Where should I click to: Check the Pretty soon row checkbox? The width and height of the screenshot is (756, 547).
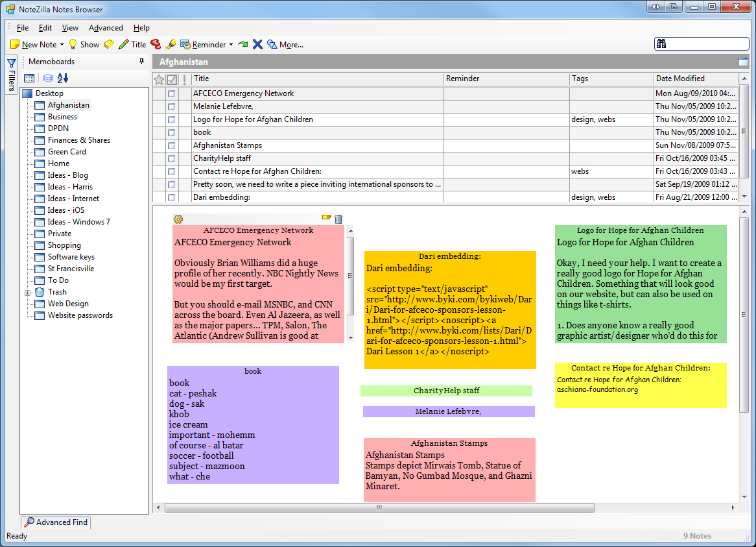click(171, 185)
